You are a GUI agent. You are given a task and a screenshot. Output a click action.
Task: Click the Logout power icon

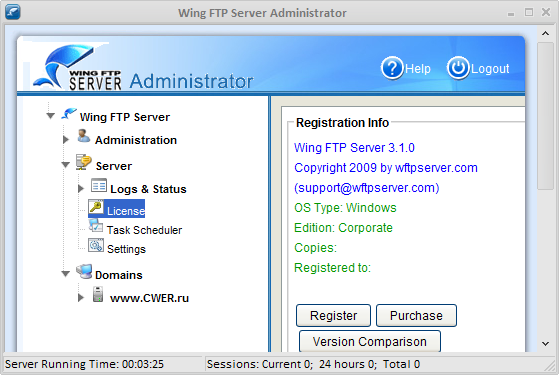pyautogui.click(x=458, y=68)
